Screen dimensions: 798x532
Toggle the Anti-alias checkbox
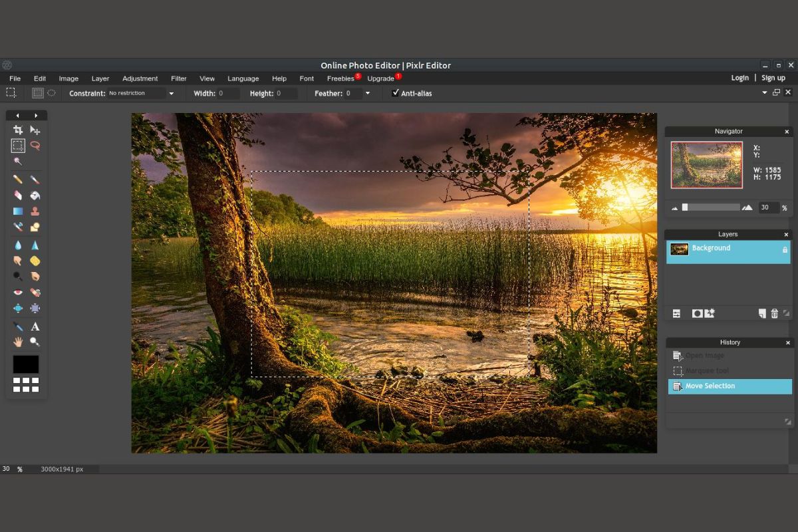click(x=396, y=93)
